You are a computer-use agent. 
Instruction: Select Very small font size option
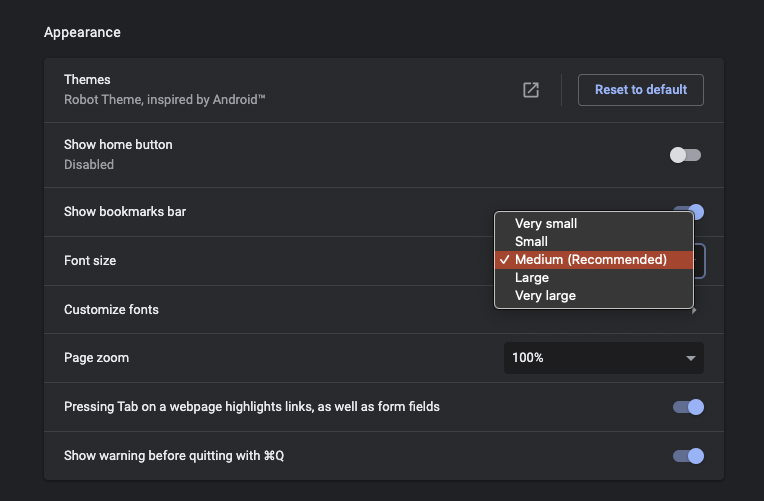click(x=594, y=223)
